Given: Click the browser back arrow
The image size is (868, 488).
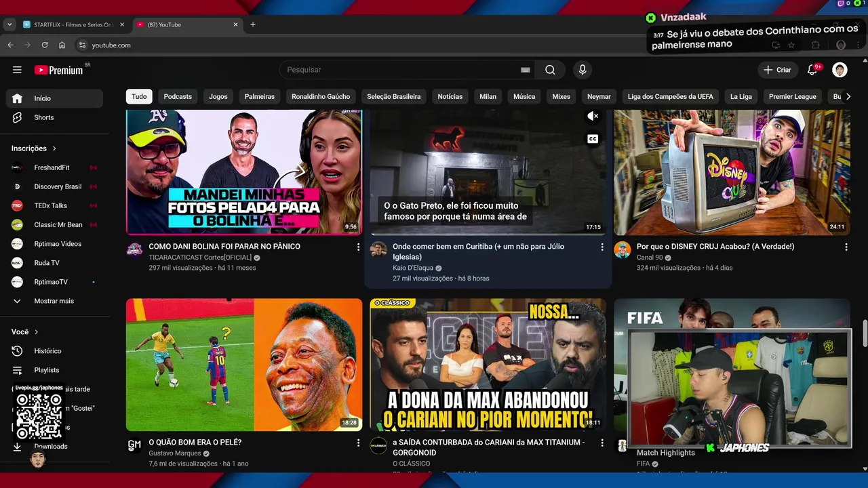Looking at the screenshot, I should [x=10, y=45].
